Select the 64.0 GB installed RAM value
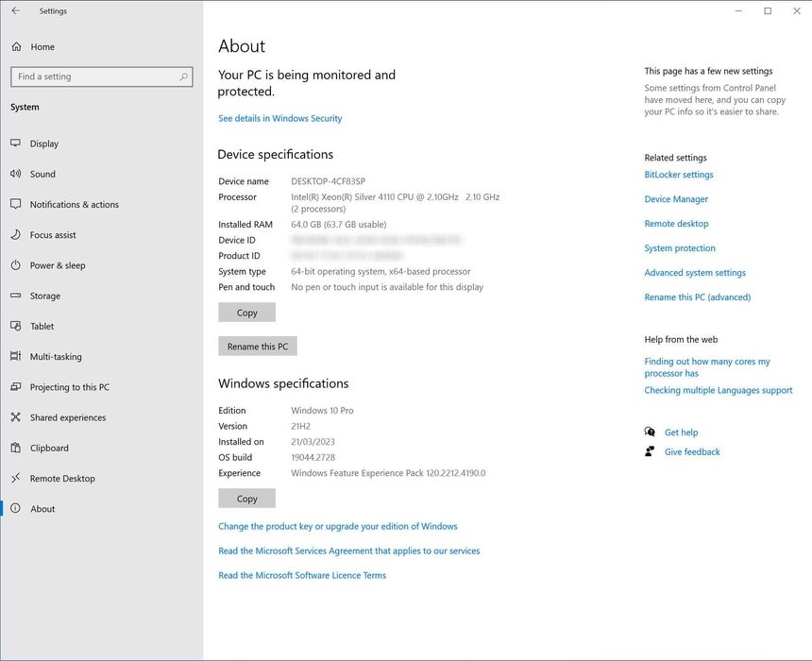 (x=339, y=225)
